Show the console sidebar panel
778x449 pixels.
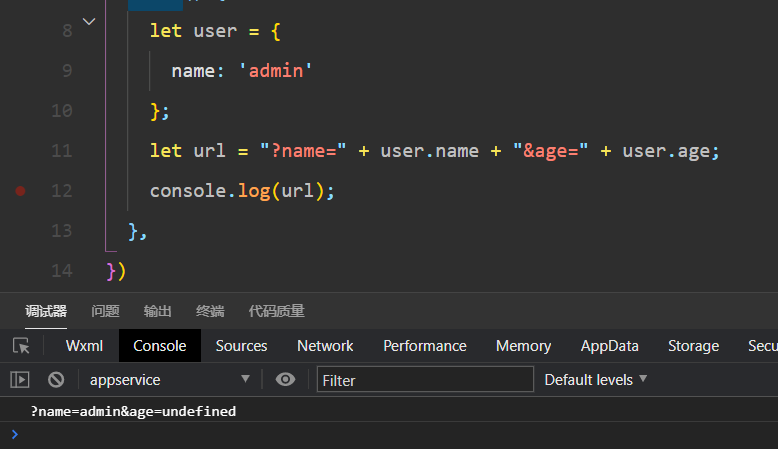(x=20, y=380)
